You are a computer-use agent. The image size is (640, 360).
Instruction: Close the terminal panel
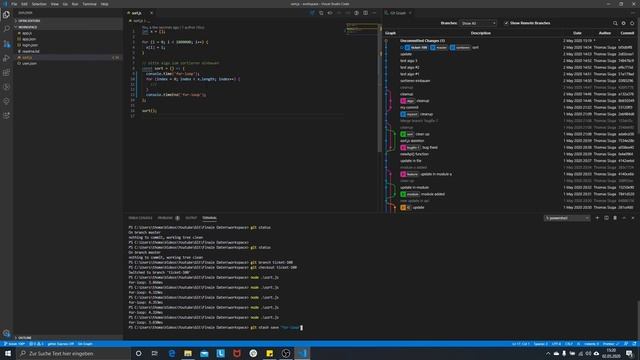point(633,218)
